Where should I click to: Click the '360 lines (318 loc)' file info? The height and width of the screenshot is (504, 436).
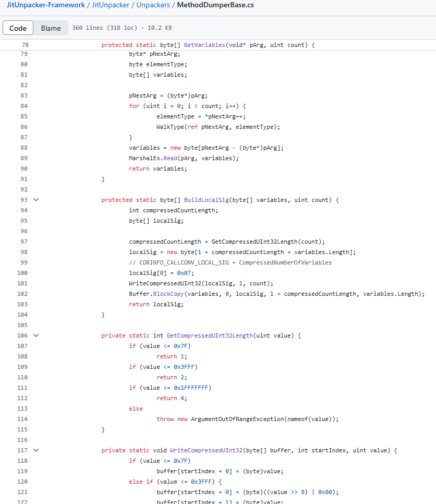coord(104,28)
